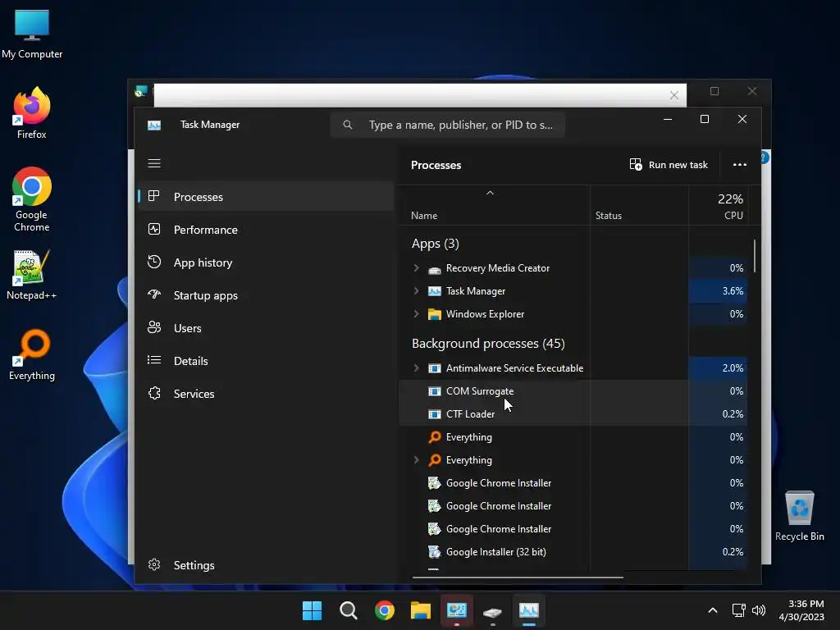Open the Details page
Screen dimensions: 840x630
(266, 361)
